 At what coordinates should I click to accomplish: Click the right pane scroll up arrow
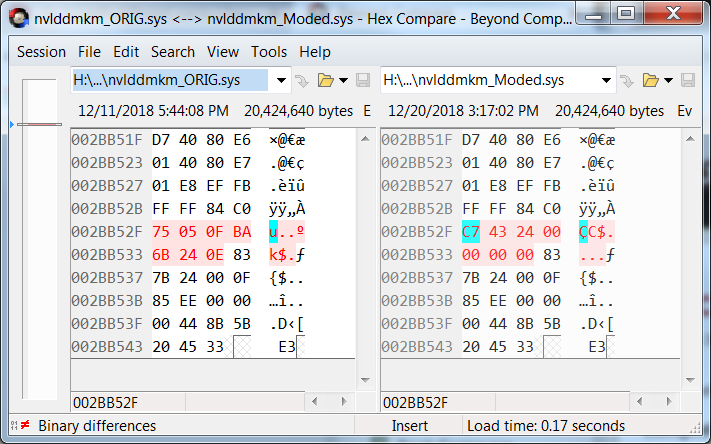pos(690,139)
